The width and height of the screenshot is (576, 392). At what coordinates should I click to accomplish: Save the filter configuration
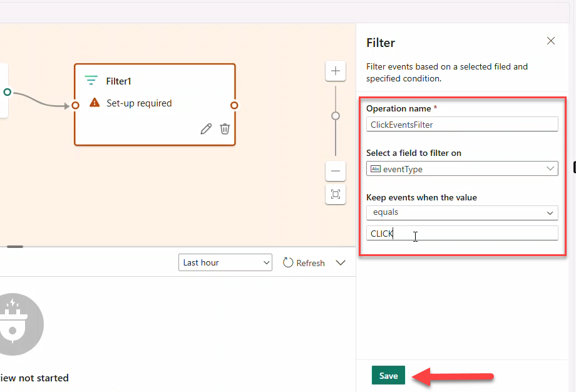click(388, 375)
